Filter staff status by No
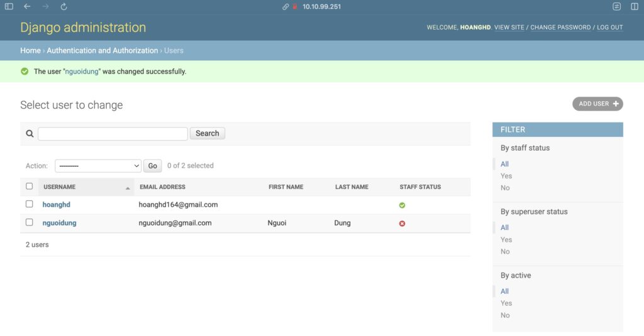 [505, 188]
